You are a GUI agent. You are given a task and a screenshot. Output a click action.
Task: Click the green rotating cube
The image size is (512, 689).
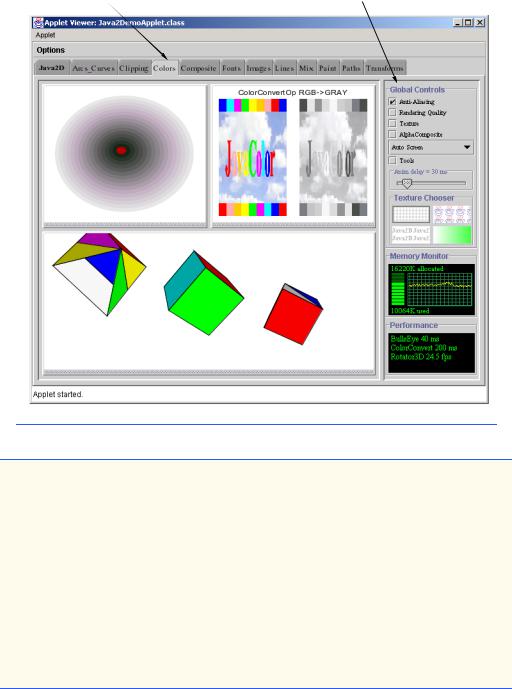point(203,293)
